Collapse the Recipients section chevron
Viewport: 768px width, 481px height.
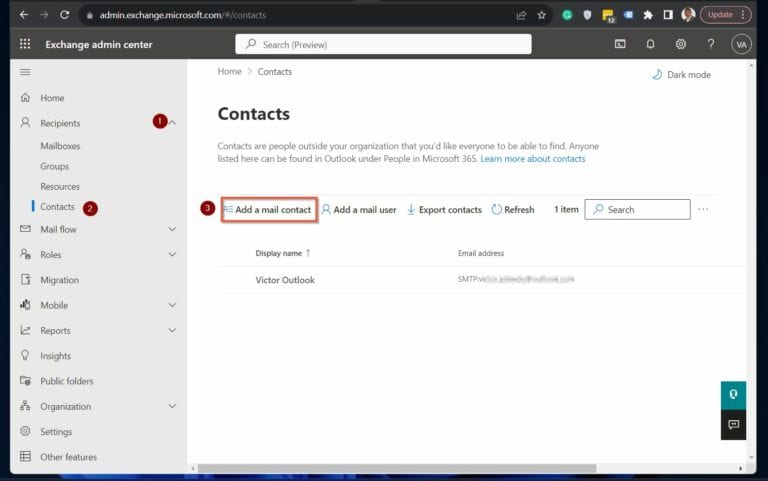pos(172,122)
